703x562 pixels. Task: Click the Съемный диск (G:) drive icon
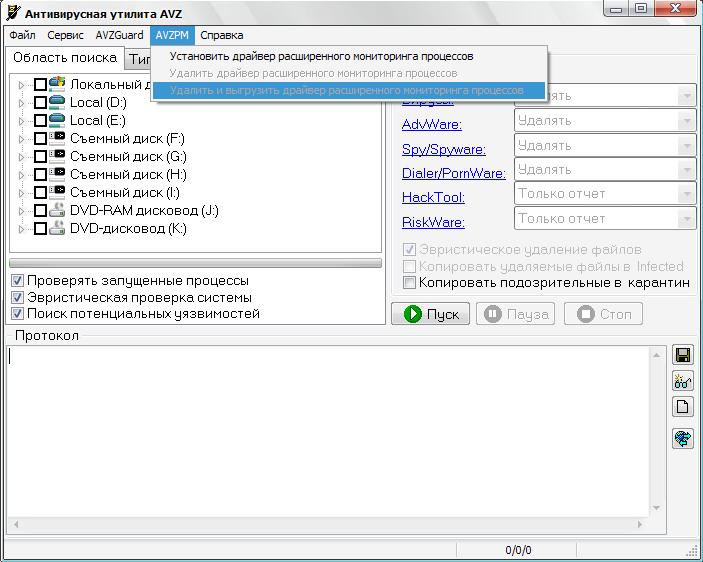pos(57,156)
